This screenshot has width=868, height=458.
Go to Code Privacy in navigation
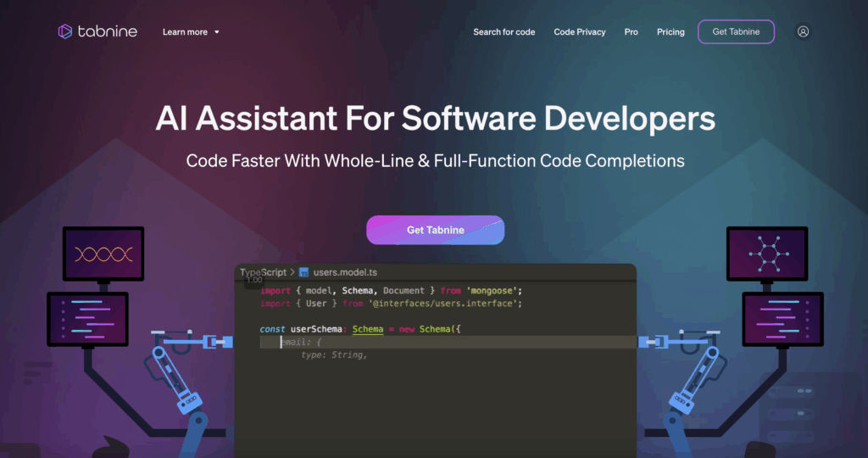coord(579,32)
